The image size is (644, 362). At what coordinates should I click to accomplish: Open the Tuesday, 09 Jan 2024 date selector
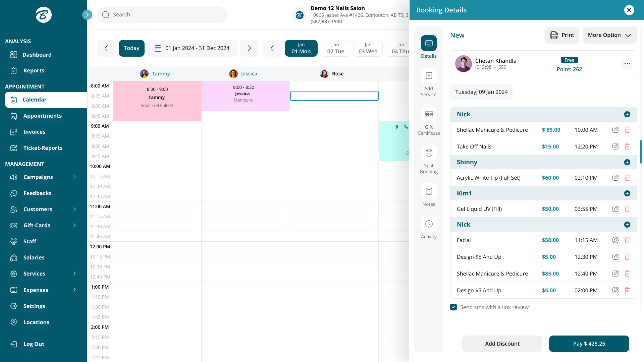coord(481,92)
